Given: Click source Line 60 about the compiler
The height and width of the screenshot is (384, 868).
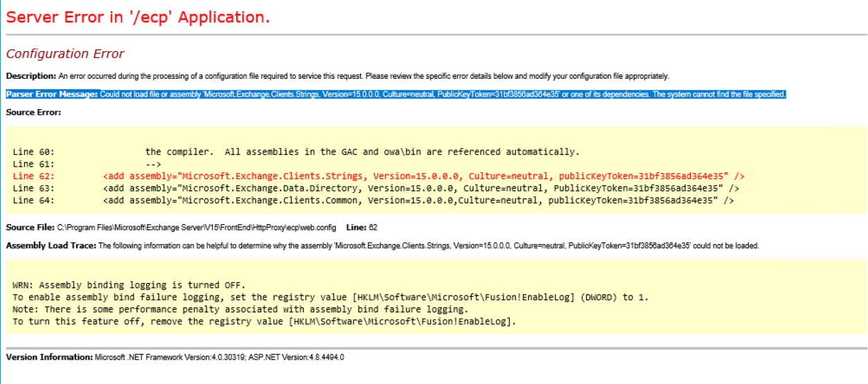Looking at the screenshot, I should point(296,152).
